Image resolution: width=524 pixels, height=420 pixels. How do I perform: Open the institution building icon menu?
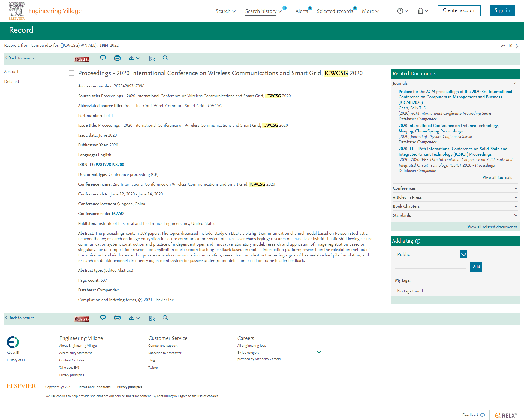(x=423, y=11)
